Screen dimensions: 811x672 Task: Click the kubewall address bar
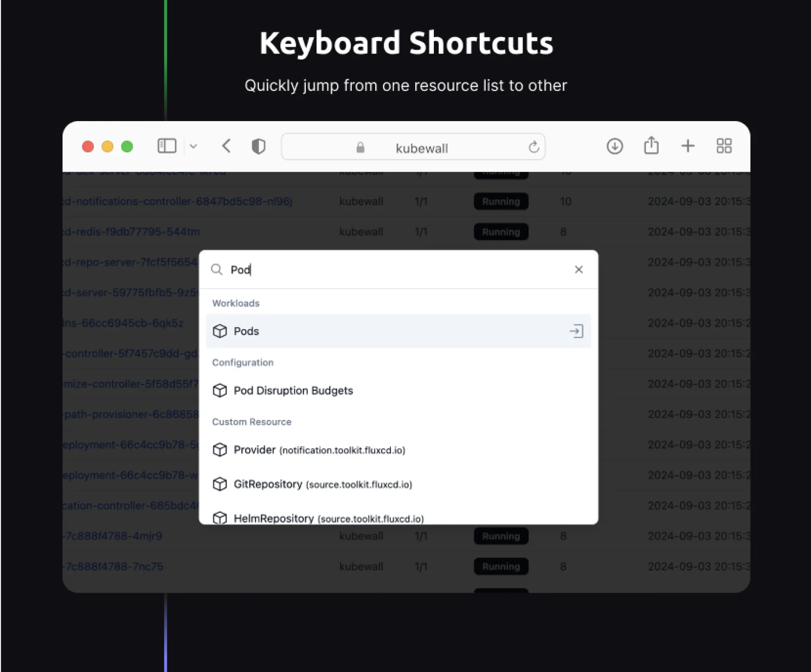(x=421, y=148)
